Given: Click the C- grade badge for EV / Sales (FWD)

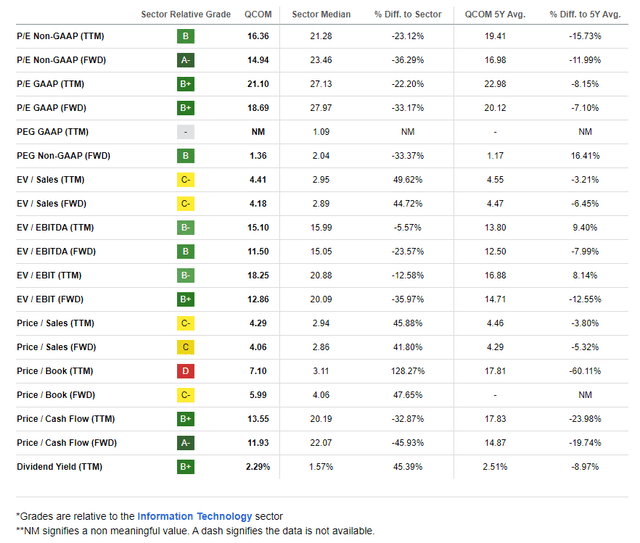Looking at the screenshot, I should (x=186, y=203).
